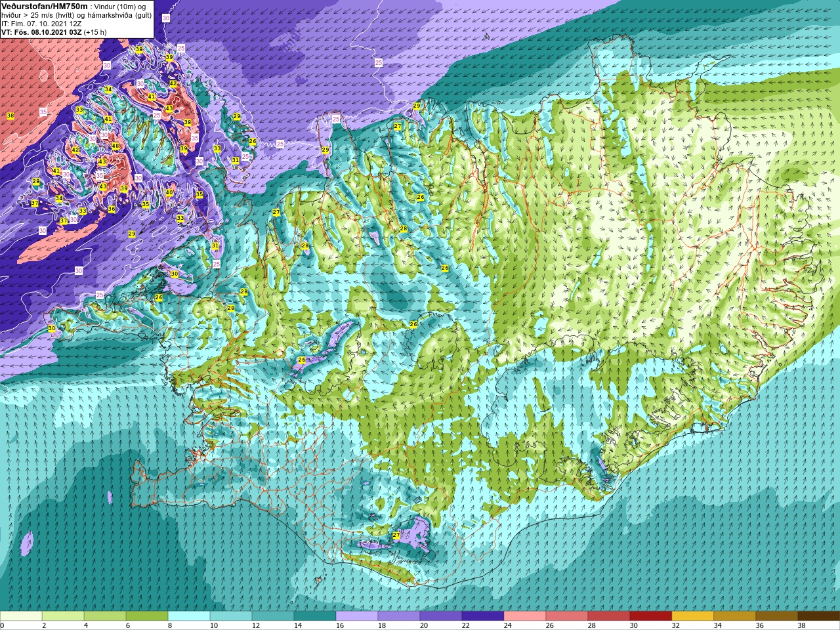
Task: Click the legend scale number 16
Action: [340, 625]
